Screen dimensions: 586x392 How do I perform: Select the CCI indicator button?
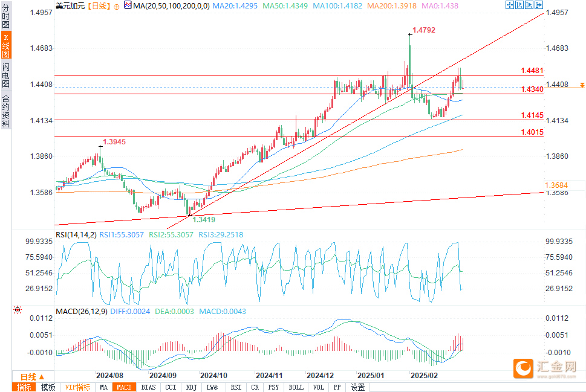click(x=171, y=387)
